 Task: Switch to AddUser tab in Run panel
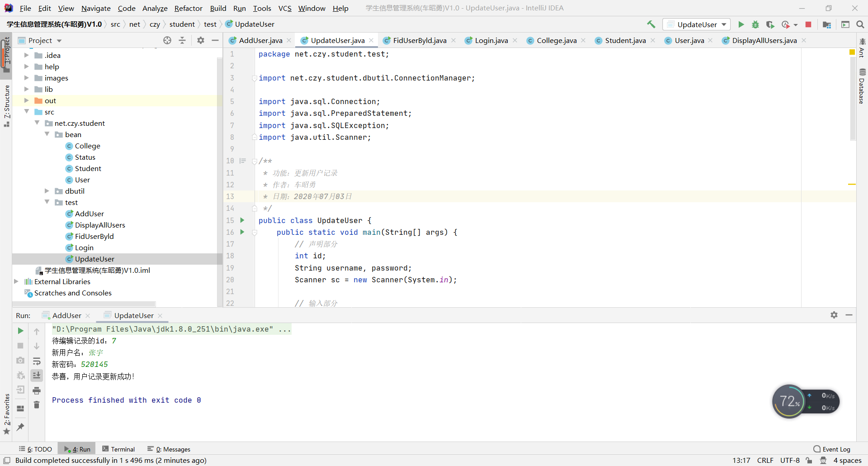point(66,315)
